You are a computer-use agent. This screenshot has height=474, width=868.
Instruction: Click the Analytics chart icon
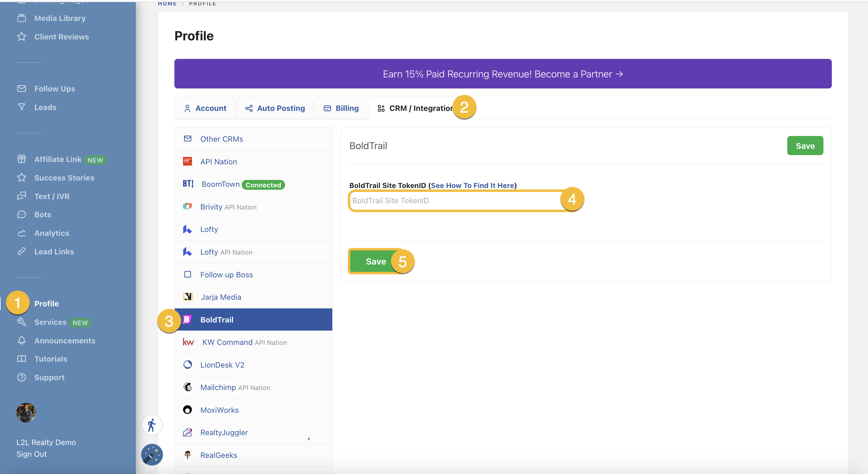[x=22, y=233]
